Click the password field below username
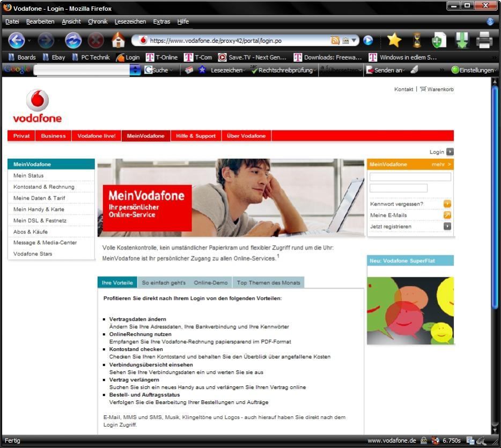 (x=399, y=188)
